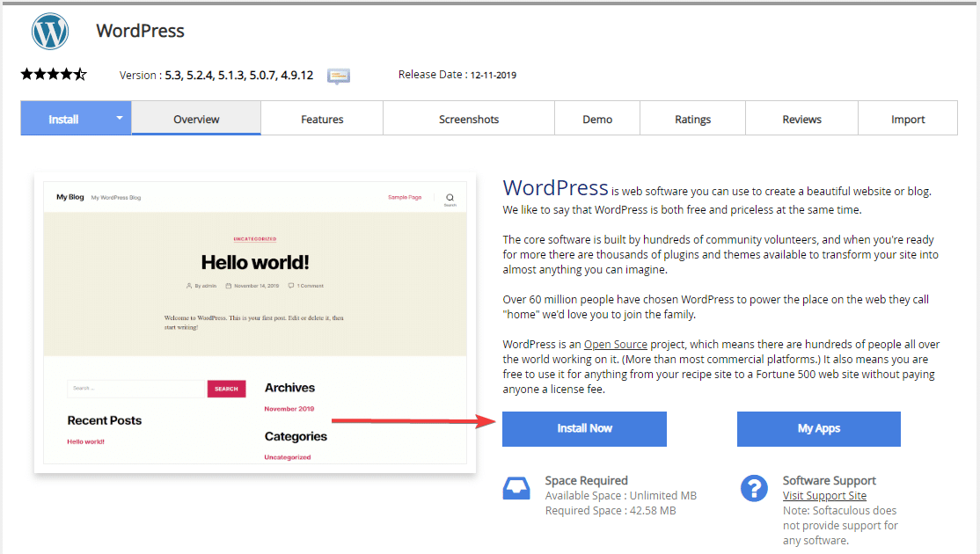980x554 pixels.
Task: Open the changelog icon beside version numbers
Action: (339, 76)
